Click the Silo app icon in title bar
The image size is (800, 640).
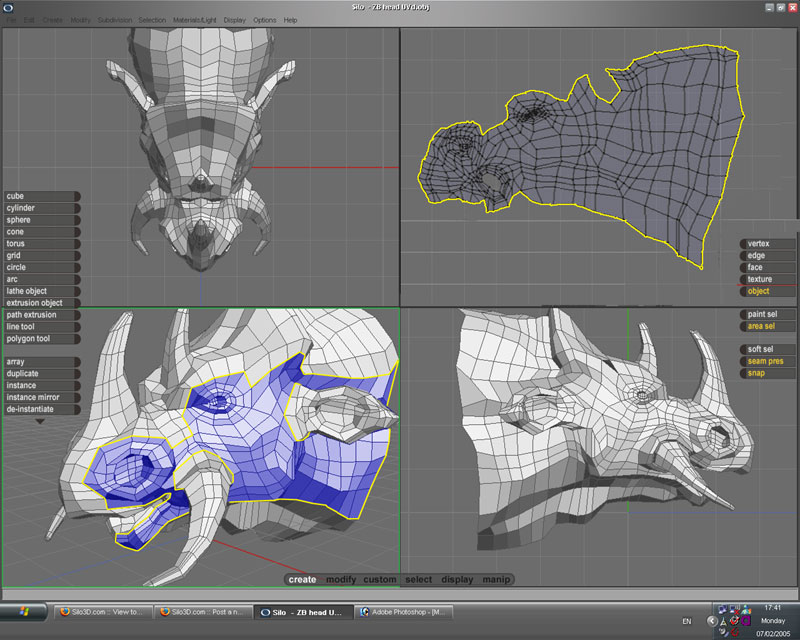tap(8, 6)
